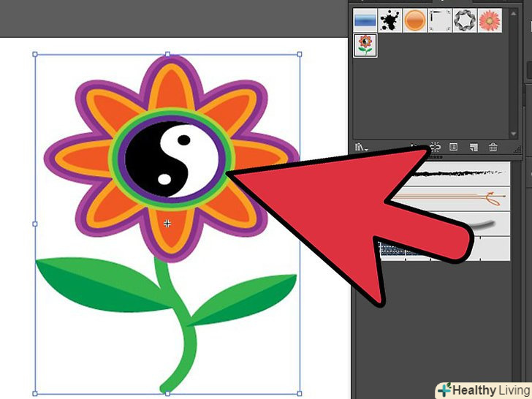Image resolution: width=532 pixels, height=399 pixels.
Task: Open the Symbol Options icon
Action: [x=453, y=147]
